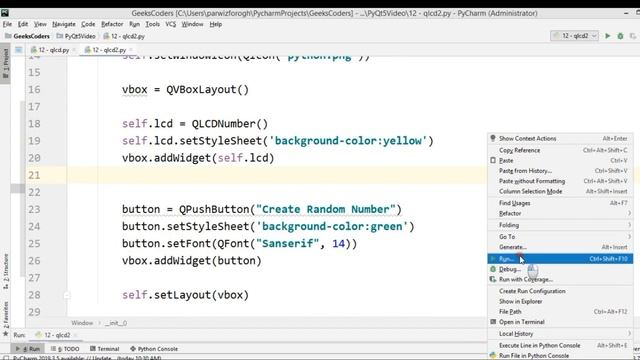Choose Paste from History in context menu

pos(560,171)
